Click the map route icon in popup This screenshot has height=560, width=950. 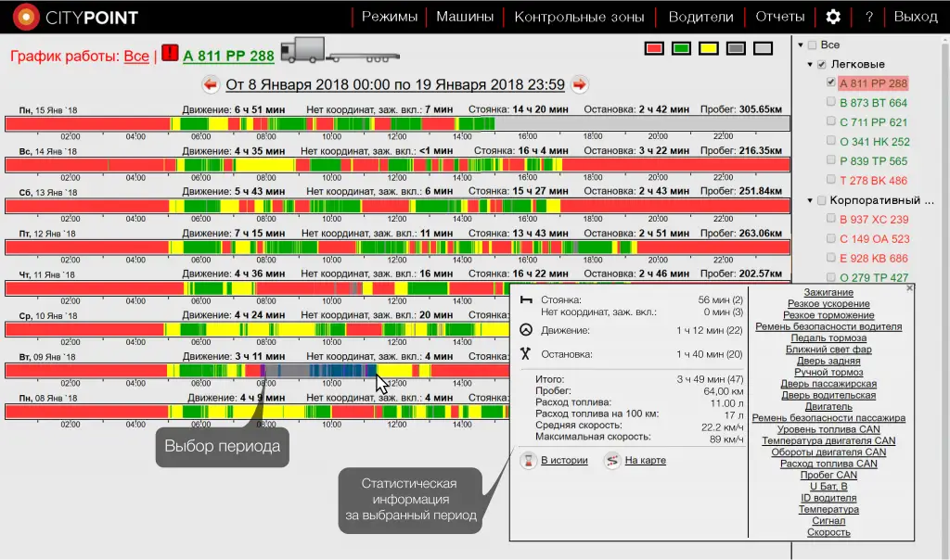[611, 460]
